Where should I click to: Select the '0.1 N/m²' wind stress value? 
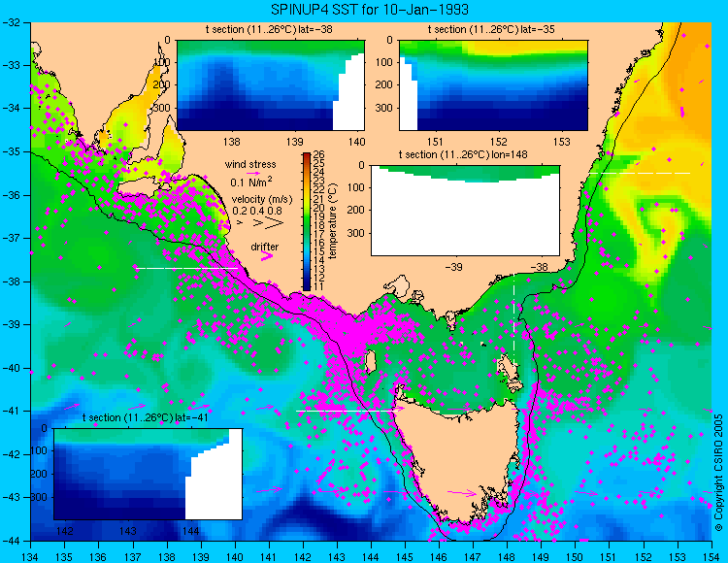(x=251, y=181)
